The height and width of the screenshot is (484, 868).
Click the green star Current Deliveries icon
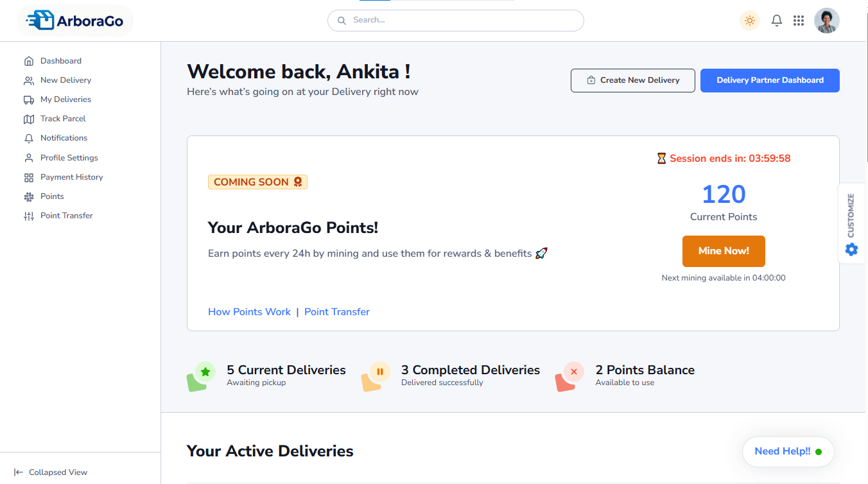tap(205, 372)
